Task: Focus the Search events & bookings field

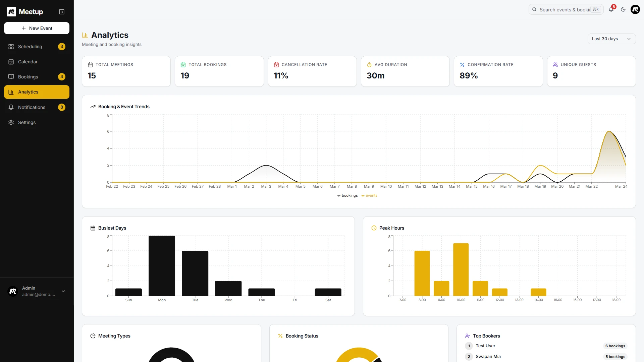Action: coord(566,9)
